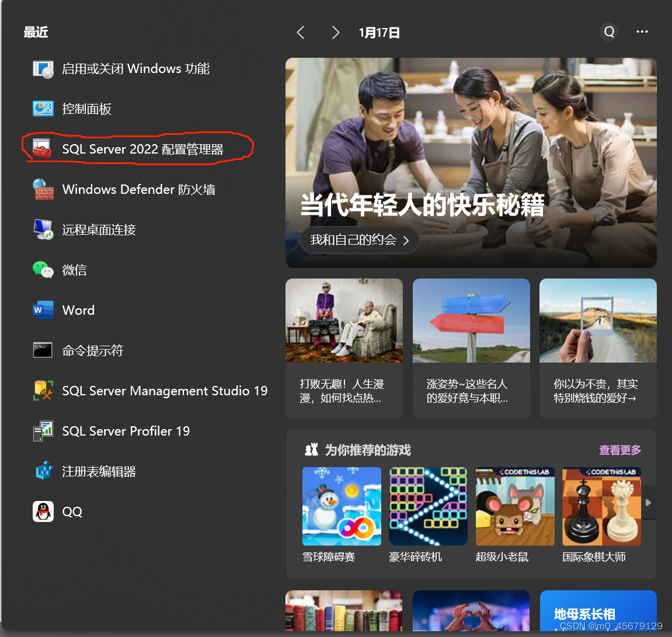
Task: Open the search magnifier at top right
Action: tap(608, 32)
